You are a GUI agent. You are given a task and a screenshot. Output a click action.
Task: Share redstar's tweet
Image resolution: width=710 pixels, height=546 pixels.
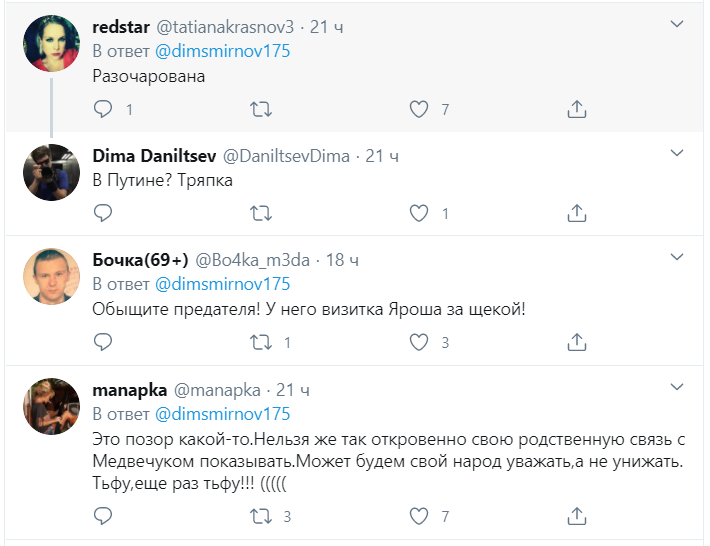tap(576, 108)
